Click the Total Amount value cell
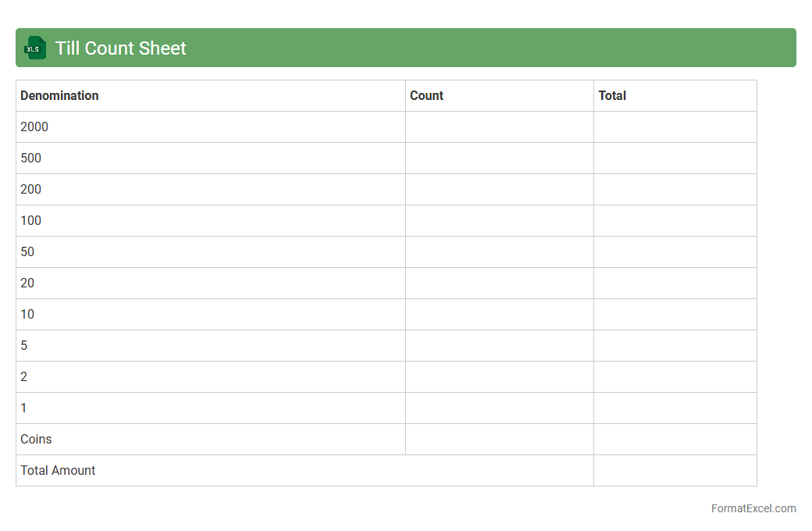 [675, 470]
